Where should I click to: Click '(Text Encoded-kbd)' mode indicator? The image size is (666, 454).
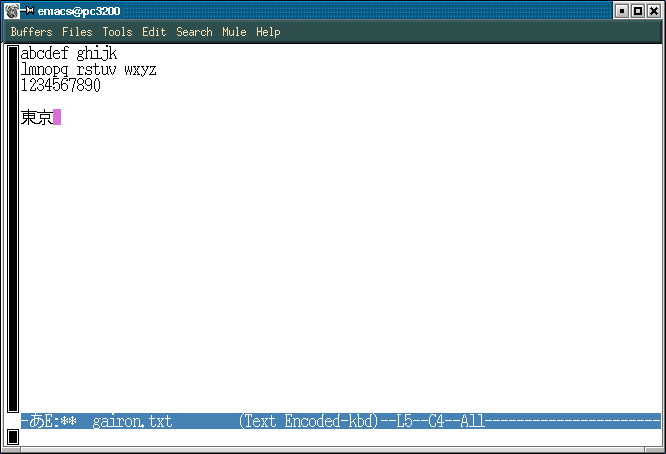click(x=308, y=421)
